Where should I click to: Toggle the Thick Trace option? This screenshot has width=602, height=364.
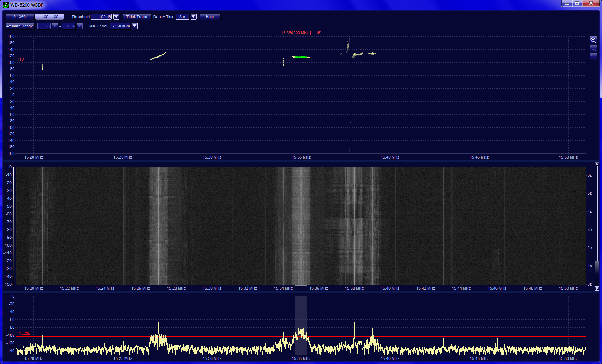tap(136, 17)
